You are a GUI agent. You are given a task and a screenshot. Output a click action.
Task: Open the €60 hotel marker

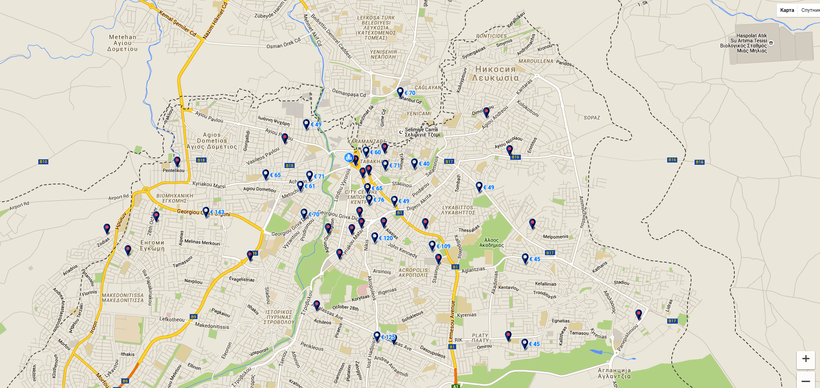tap(372, 152)
